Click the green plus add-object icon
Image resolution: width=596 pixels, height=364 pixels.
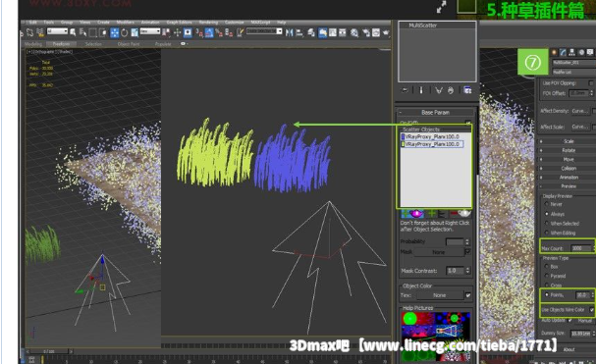[432, 214]
